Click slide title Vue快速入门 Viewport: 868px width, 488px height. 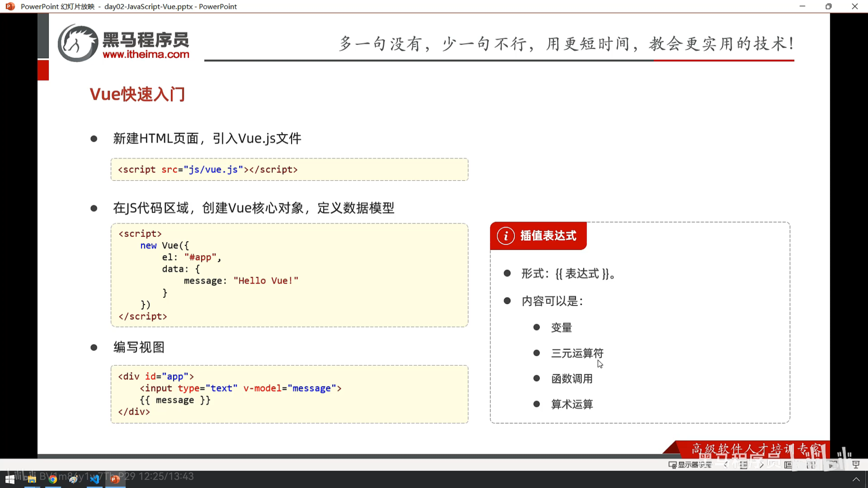coord(137,94)
